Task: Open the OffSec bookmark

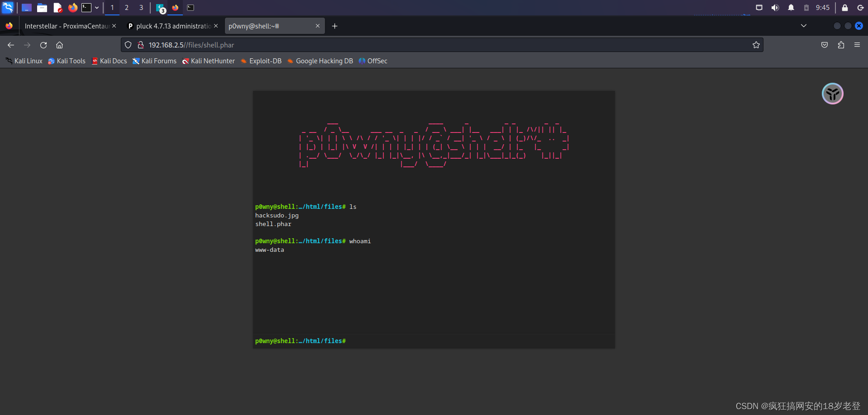Action: coord(373,61)
